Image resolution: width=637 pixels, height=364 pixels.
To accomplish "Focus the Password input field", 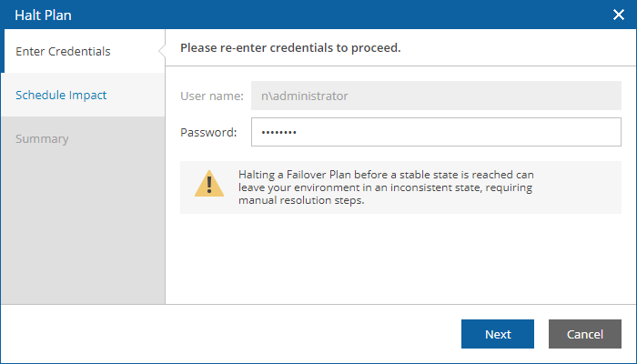I will pyautogui.click(x=436, y=132).
